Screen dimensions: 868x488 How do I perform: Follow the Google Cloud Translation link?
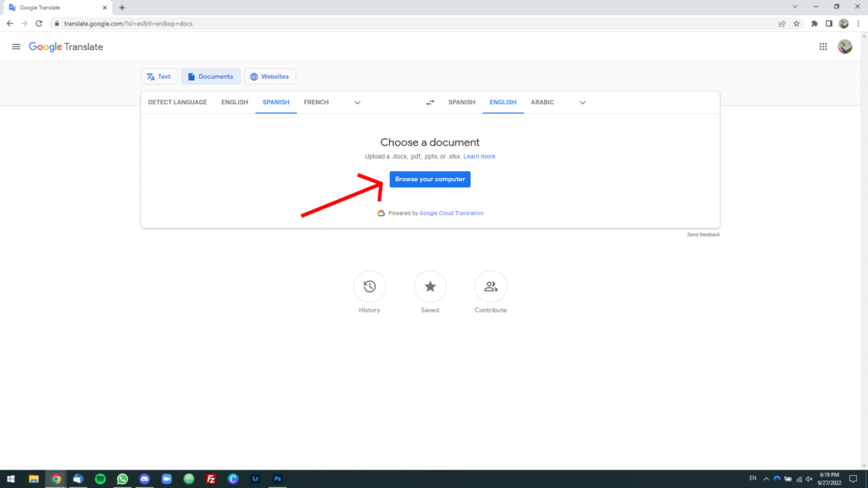pos(451,213)
